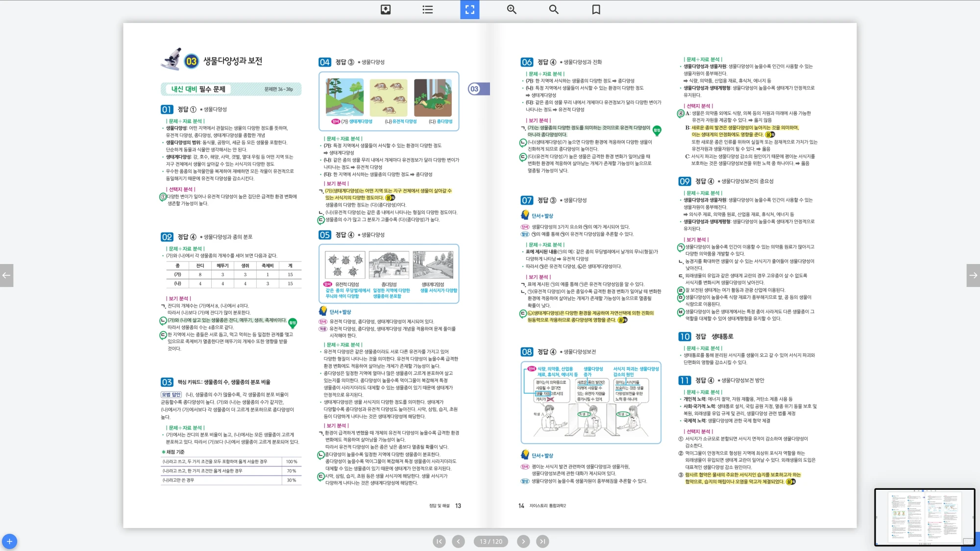Click the download/save icon in top toolbar
Viewport: 980px width, 551px height.
[x=386, y=9]
